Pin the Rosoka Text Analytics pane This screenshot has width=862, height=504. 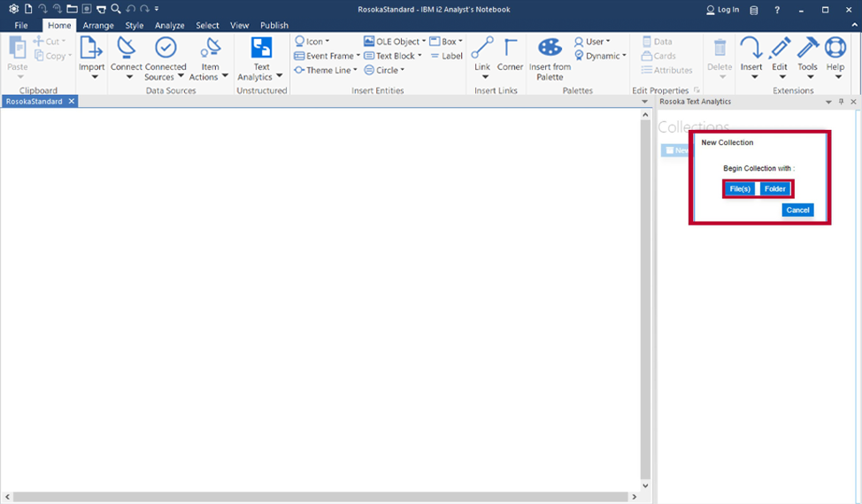pos(841,102)
